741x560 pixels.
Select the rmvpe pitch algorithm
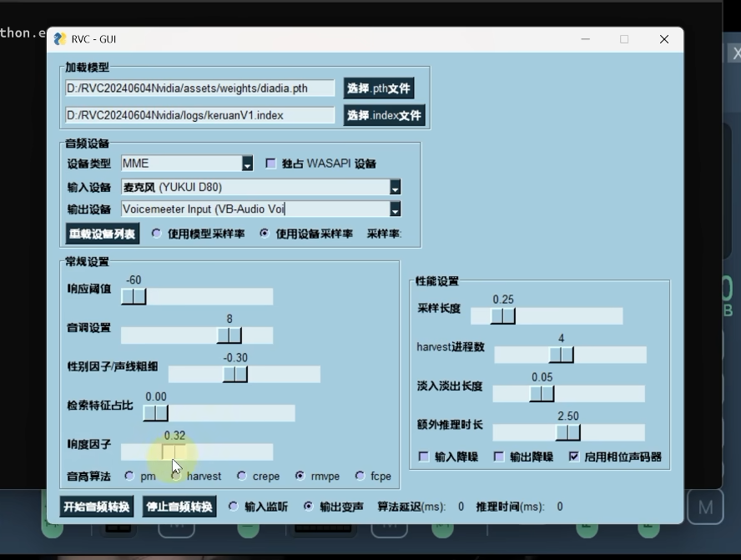coord(300,476)
